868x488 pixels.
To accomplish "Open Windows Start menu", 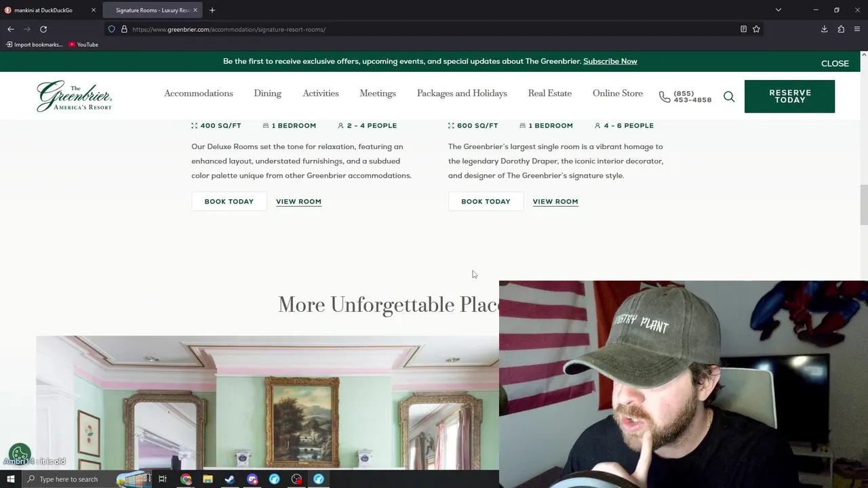I will pos(11,479).
